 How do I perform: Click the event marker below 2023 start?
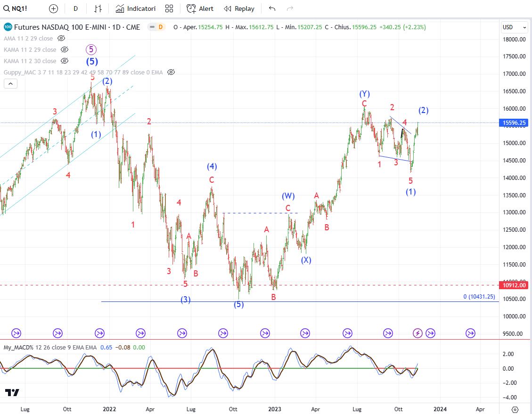tap(265, 333)
